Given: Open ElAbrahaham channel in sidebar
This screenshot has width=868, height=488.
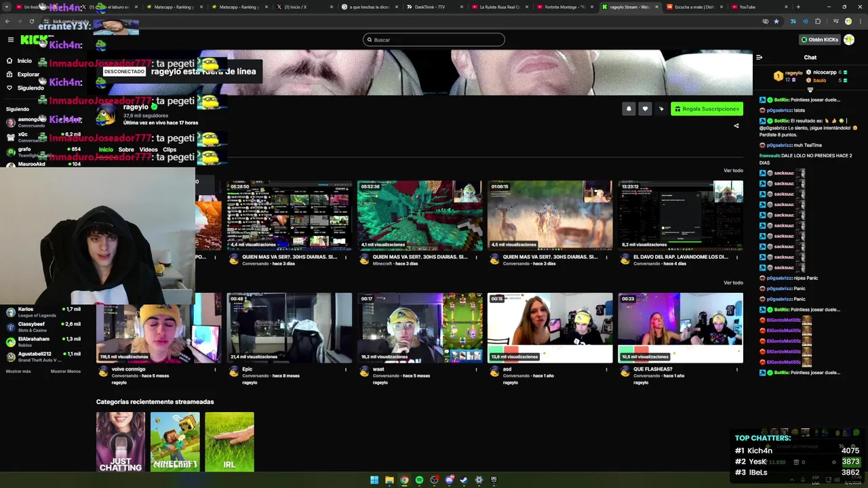Looking at the screenshot, I should (x=44, y=342).
